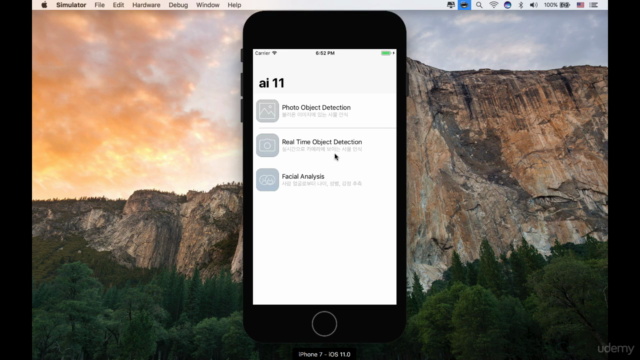Select the Facial Analysis row title
This screenshot has height=360, width=640.
point(303,176)
